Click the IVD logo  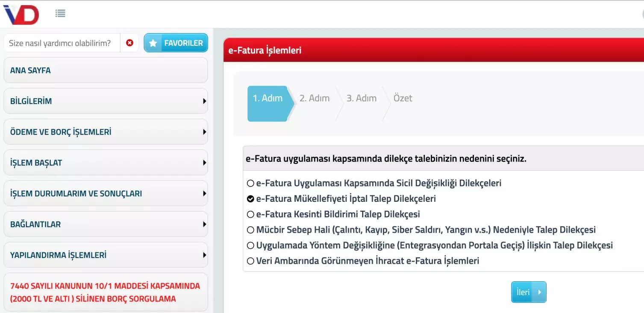21,15
